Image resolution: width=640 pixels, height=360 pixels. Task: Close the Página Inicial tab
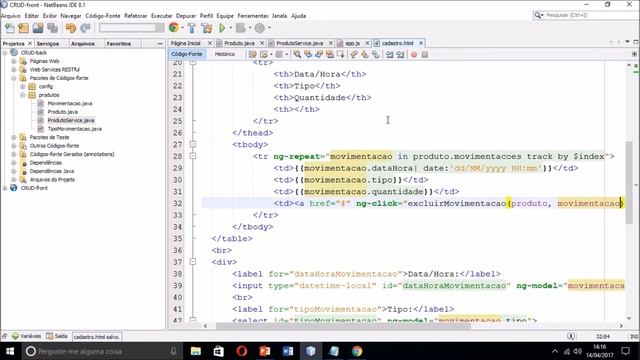(x=210, y=43)
